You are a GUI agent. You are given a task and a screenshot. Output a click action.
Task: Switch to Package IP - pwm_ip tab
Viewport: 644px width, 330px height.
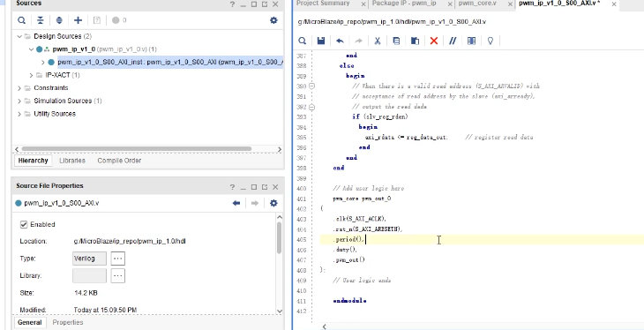tap(404, 4)
